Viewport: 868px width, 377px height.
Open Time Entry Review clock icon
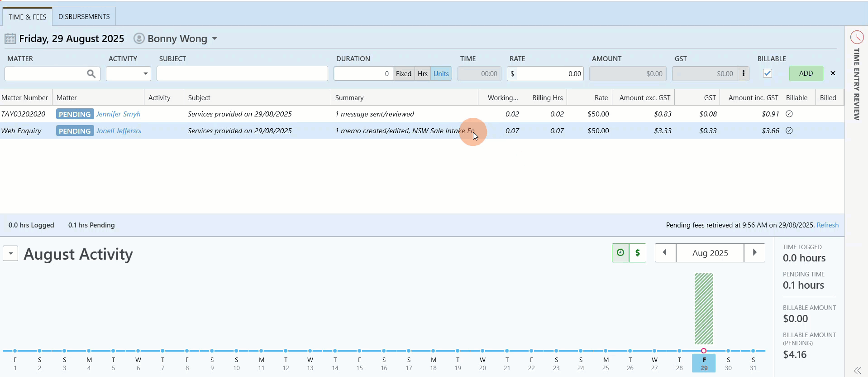click(x=857, y=37)
